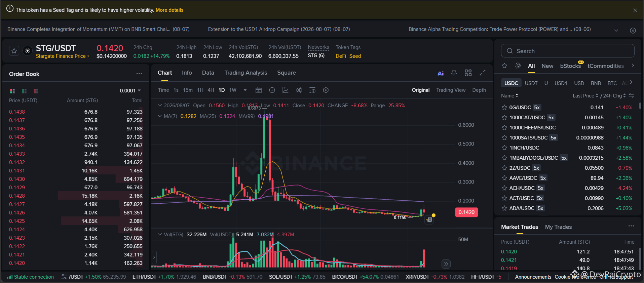Select bStocks market category tab
644x283 pixels.
(x=570, y=66)
